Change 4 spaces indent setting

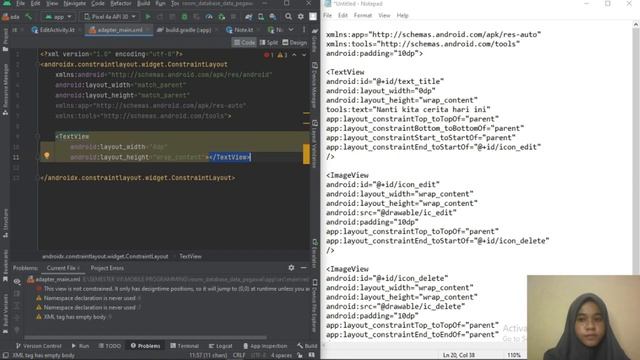pos(281,356)
